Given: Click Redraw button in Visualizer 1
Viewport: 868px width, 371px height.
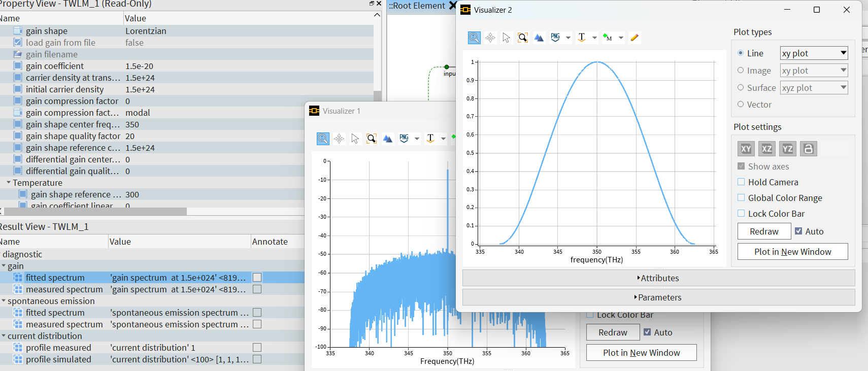Looking at the screenshot, I should [613, 332].
